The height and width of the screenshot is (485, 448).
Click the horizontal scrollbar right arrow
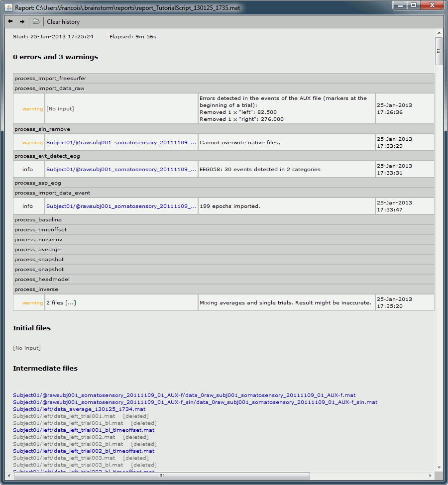pyautogui.click(x=431, y=476)
